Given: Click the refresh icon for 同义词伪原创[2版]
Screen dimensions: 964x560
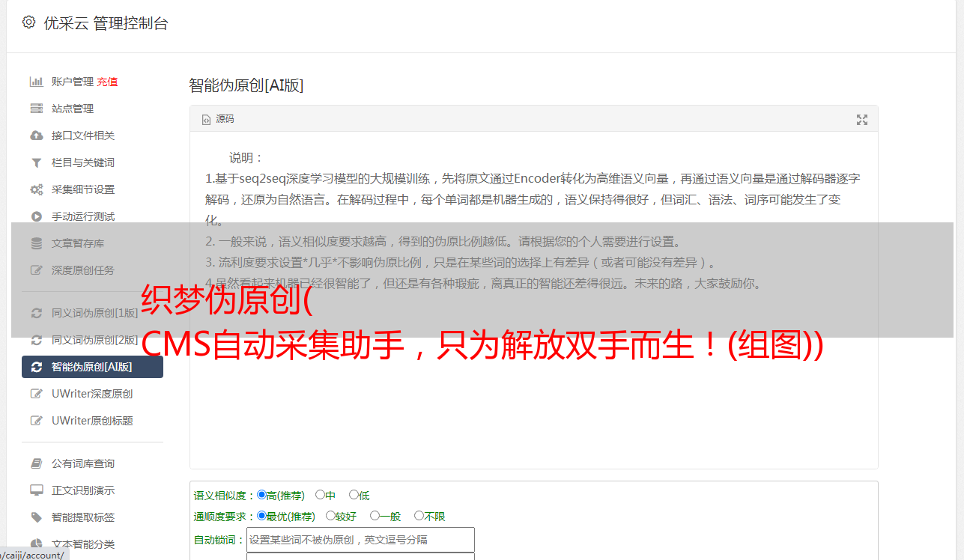Looking at the screenshot, I should pyautogui.click(x=36, y=340).
